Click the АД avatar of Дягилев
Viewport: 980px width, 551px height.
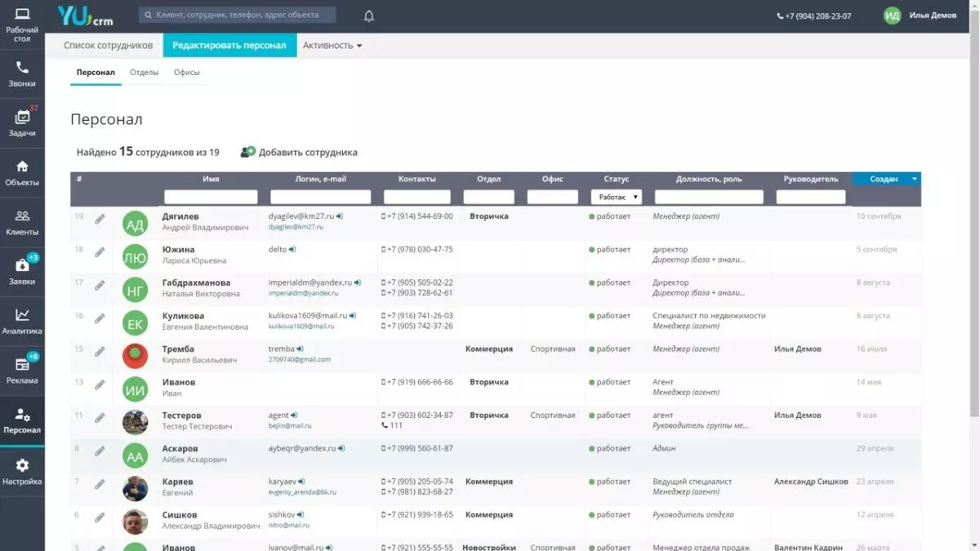click(135, 223)
